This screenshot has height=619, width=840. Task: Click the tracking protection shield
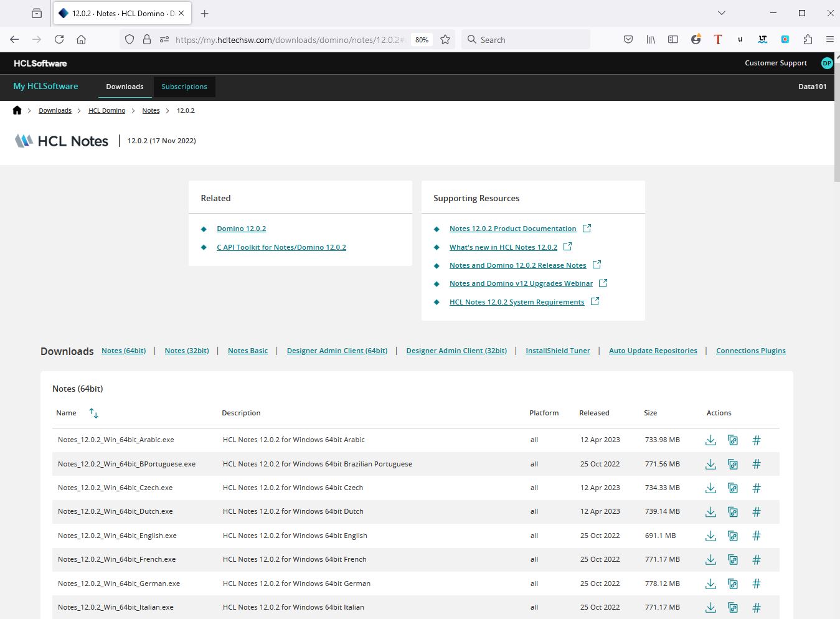[129, 39]
